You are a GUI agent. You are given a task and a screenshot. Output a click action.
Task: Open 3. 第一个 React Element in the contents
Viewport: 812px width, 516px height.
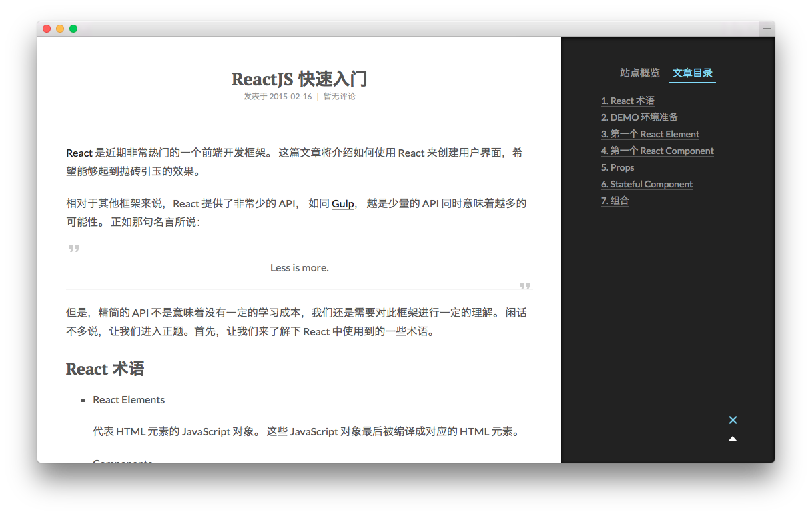coord(650,134)
